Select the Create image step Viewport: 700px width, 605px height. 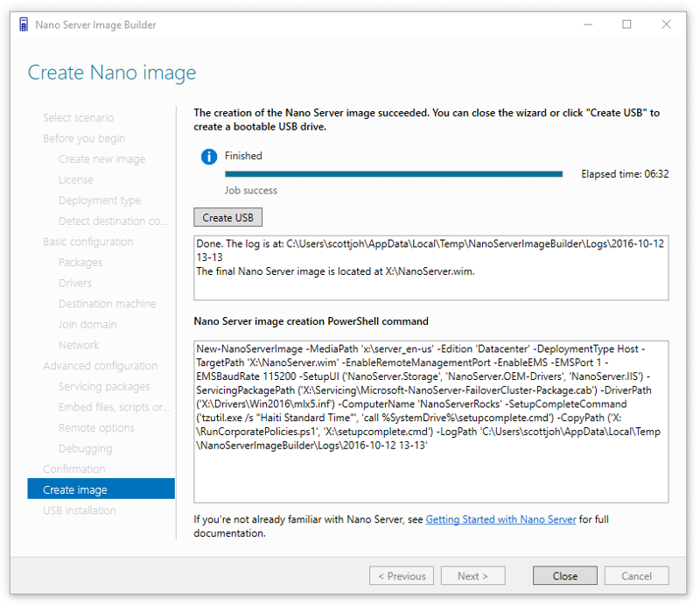point(101,489)
